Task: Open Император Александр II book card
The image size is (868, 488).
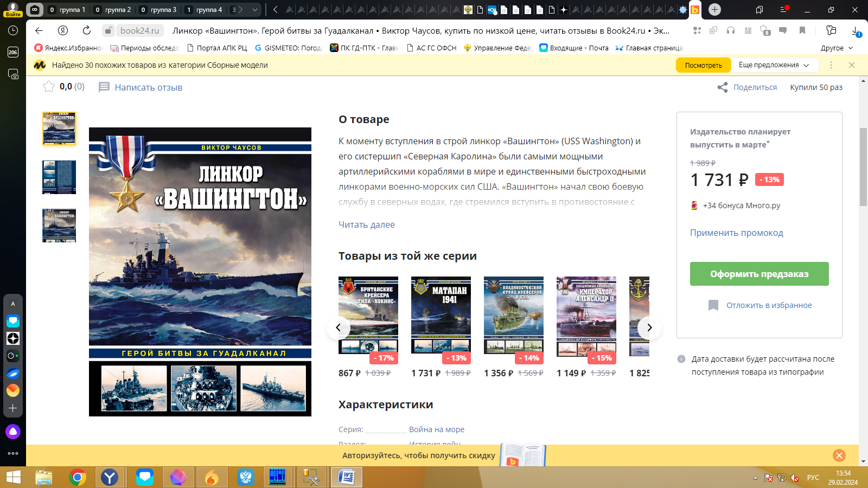Action: 586,317
